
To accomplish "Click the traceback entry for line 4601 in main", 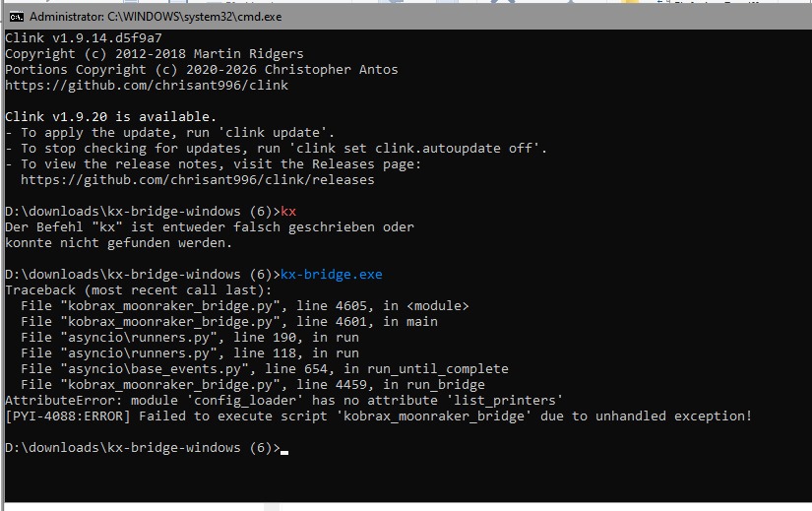I will [x=229, y=322].
